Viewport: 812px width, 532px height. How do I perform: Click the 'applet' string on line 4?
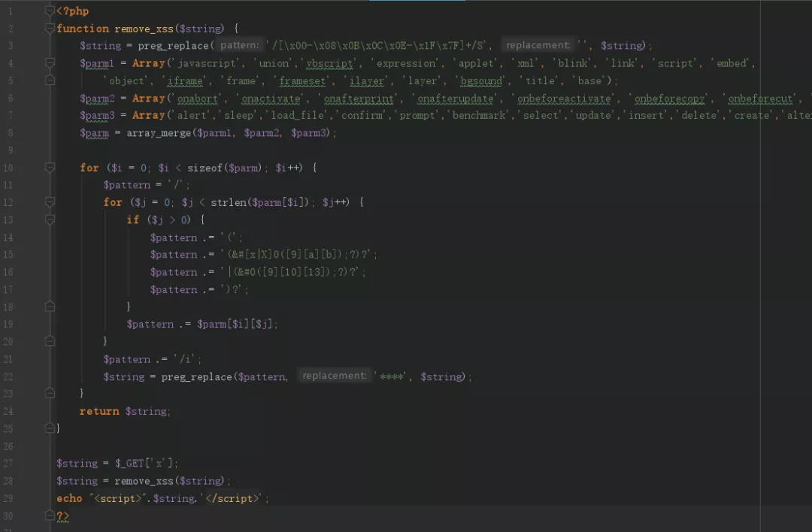coord(475,63)
